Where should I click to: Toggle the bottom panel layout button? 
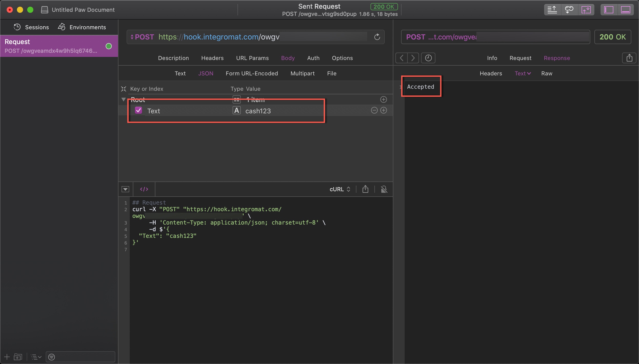(625, 10)
